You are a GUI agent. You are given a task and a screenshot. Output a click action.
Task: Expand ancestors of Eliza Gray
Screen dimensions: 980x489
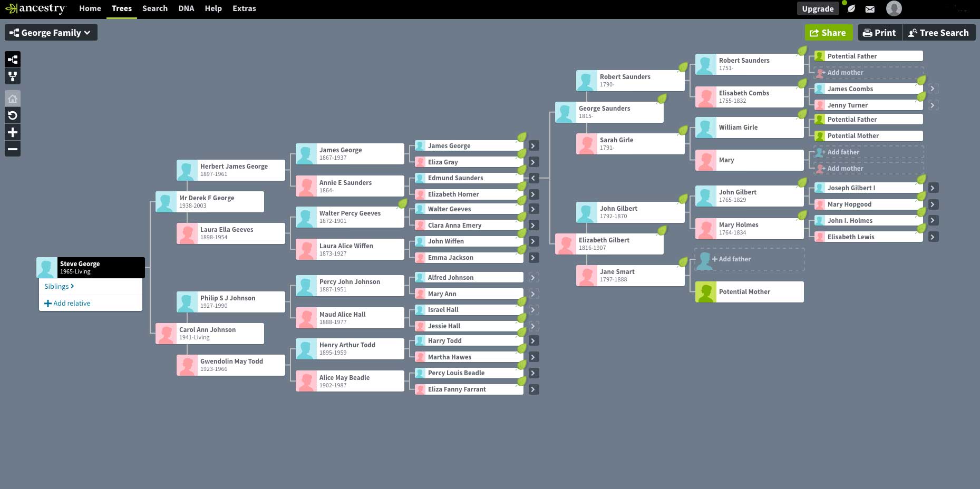[x=533, y=162]
